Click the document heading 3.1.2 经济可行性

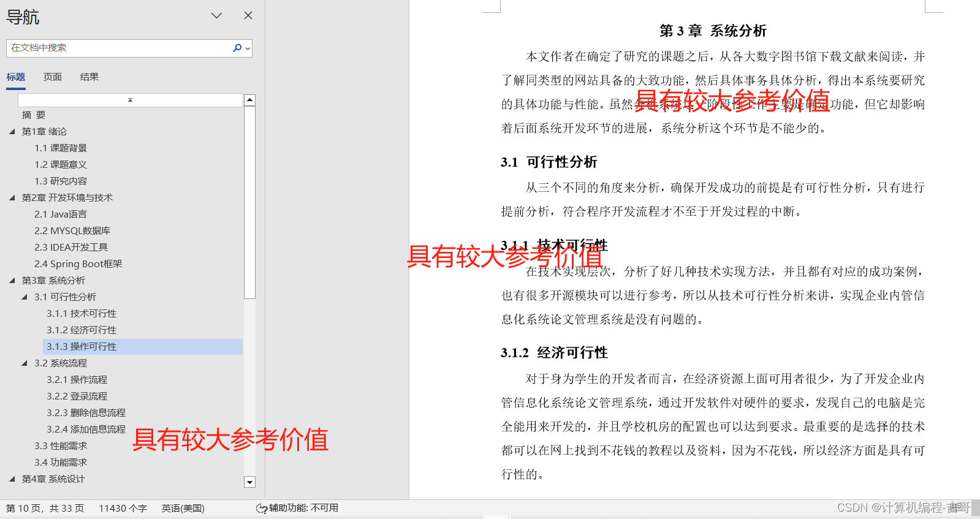click(554, 352)
